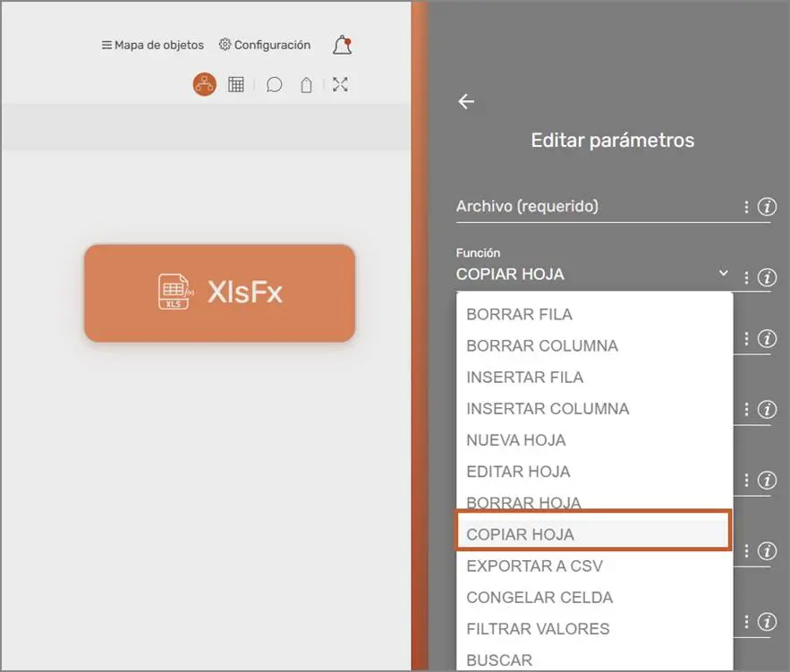790x672 pixels.
Task: Open the Mapa de objetos menu
Action: pyautogui.click(x=153, y=45)
